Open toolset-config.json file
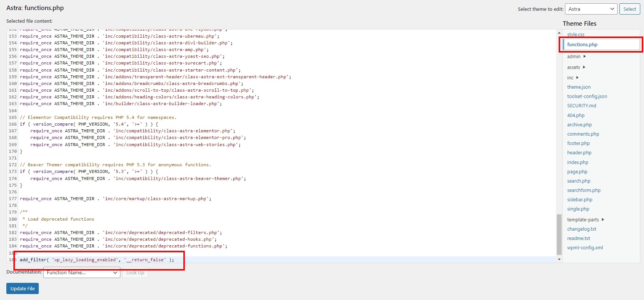 (587, 96)
